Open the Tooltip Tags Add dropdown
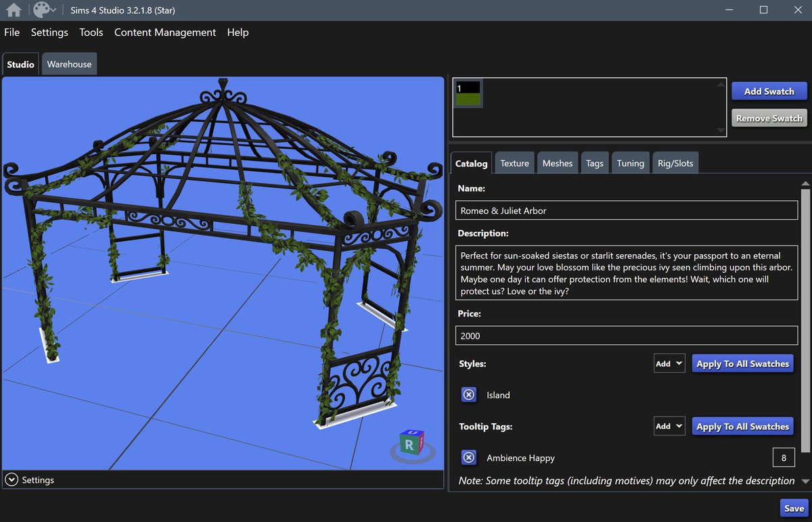Viewport: 812px width, 522px height. tap(669, 427)
